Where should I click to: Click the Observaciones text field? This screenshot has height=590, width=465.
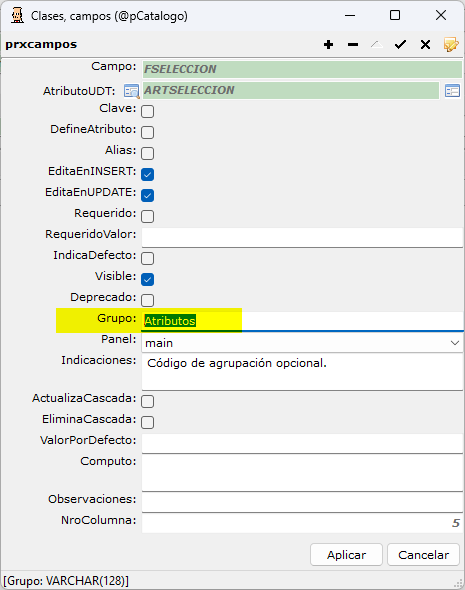pyautogui.click(x=302, y=502)
